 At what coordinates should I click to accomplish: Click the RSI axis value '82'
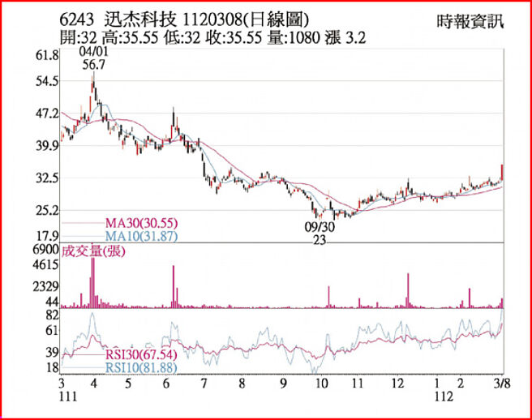tap(52, 315)
